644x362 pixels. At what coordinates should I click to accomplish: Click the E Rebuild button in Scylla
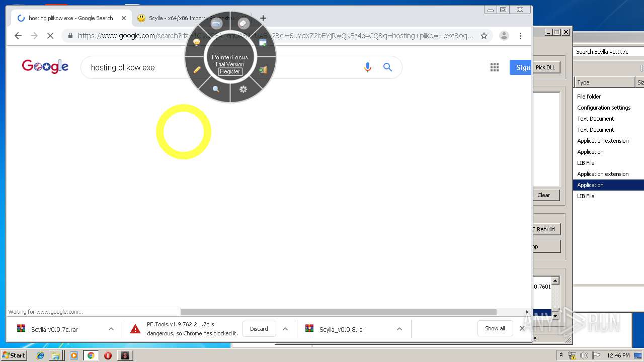point(545,229)
